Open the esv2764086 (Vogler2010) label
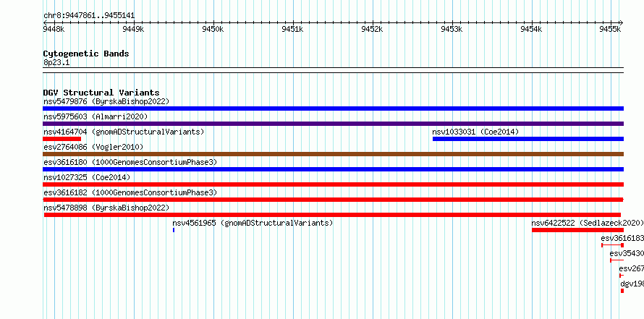The height and width of the screenshot is (319, 644). tap(93, 147)
